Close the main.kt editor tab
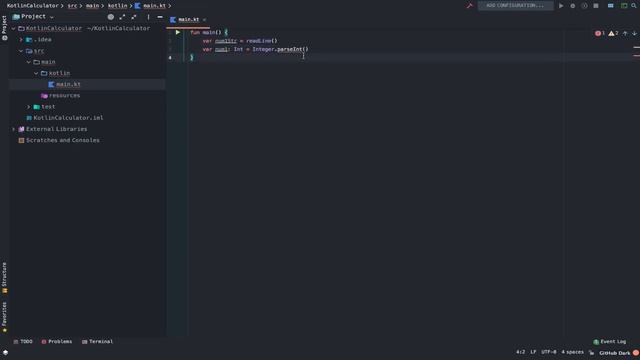The width and height of the screenshot is (640, 360). [204, 20]
